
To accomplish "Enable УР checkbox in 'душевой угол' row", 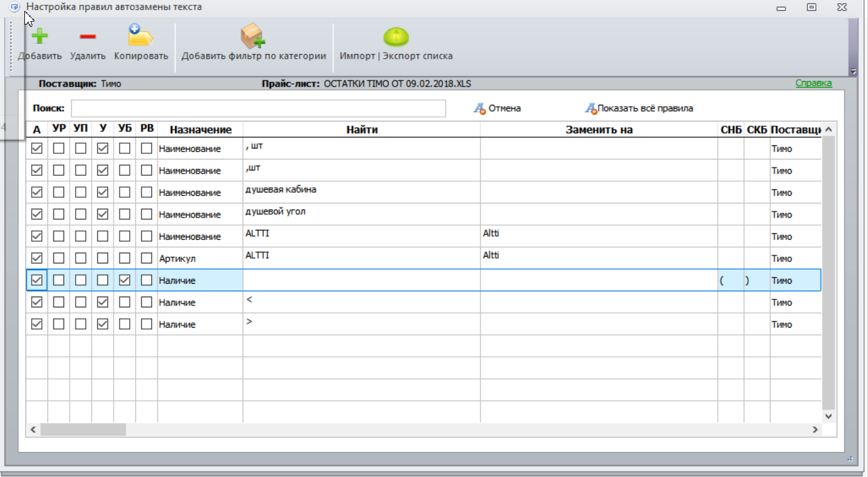I will [59, 214].
